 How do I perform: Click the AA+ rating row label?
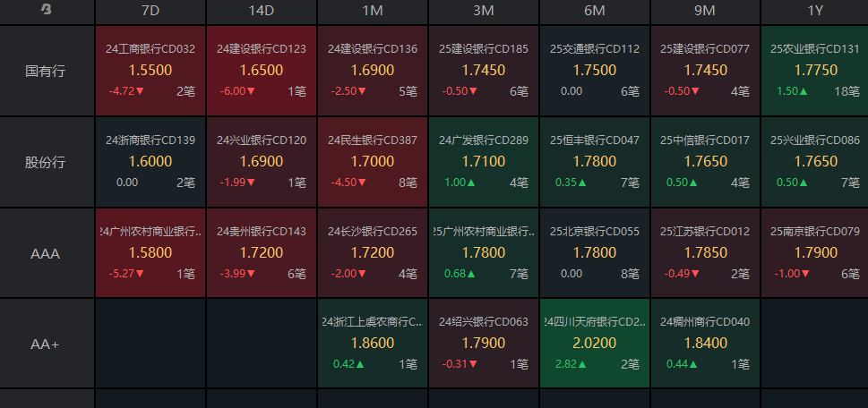(x=47, y=344)
